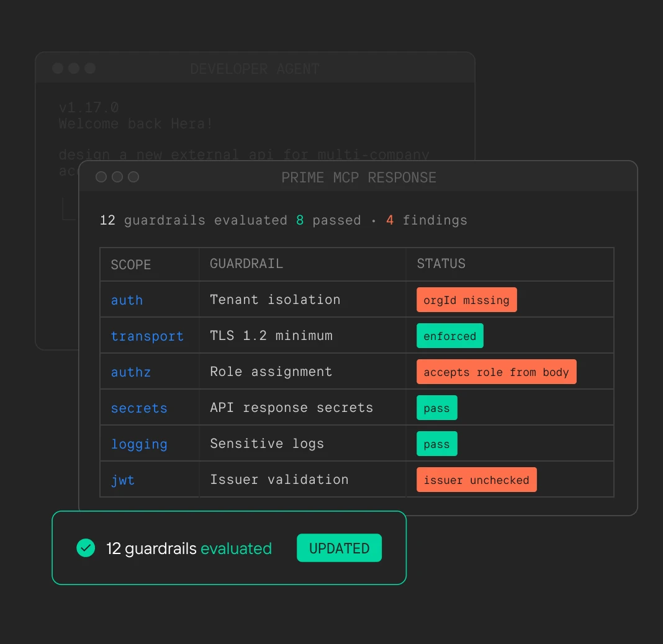
Task: Click the v1.17.0 version text in DEVELOPER AGENT
Action: (x=88, y=107)
